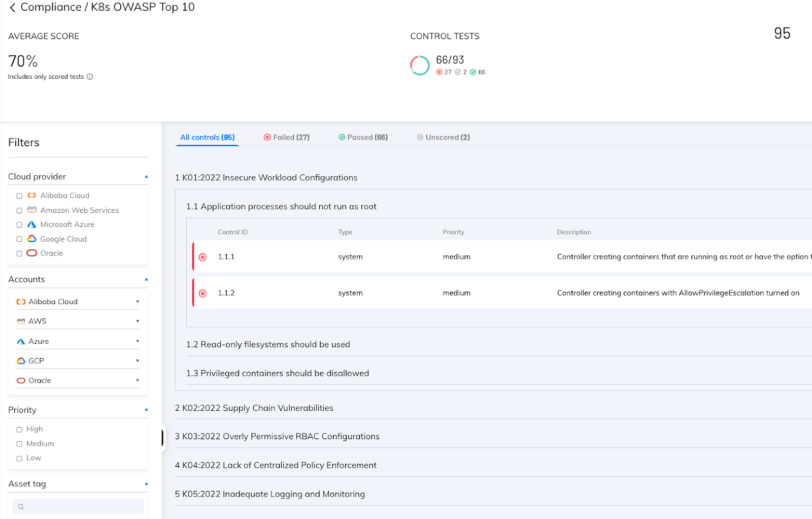
Task: Click the Amazon Web Services icon in filters
Action: pos(32,210)
